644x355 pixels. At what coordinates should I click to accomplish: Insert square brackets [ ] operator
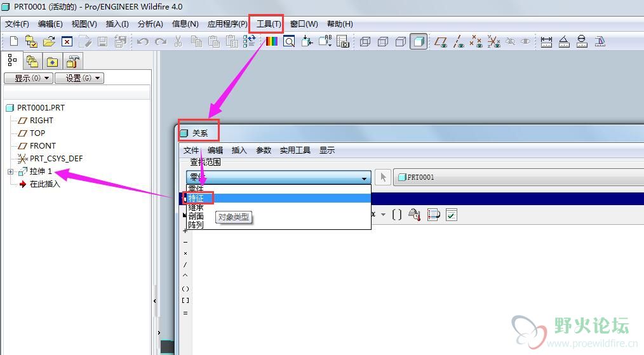click(185, 300)
